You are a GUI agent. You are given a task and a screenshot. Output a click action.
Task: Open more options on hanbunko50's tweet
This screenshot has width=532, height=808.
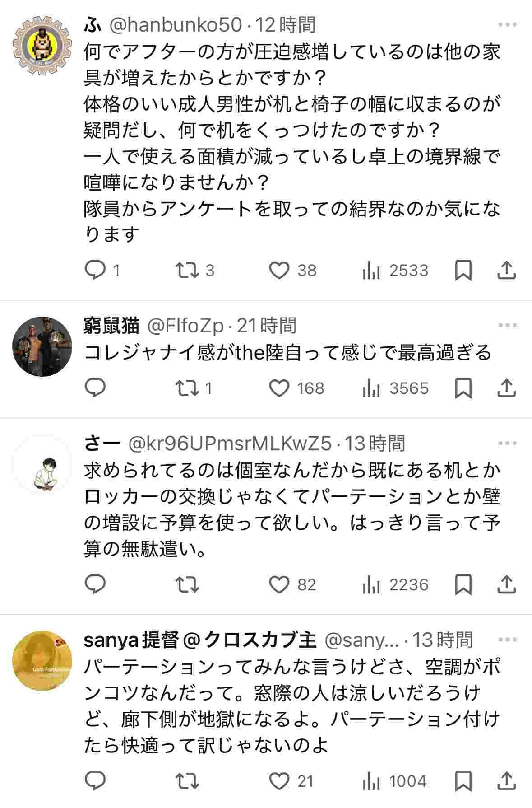click(507, 24)
